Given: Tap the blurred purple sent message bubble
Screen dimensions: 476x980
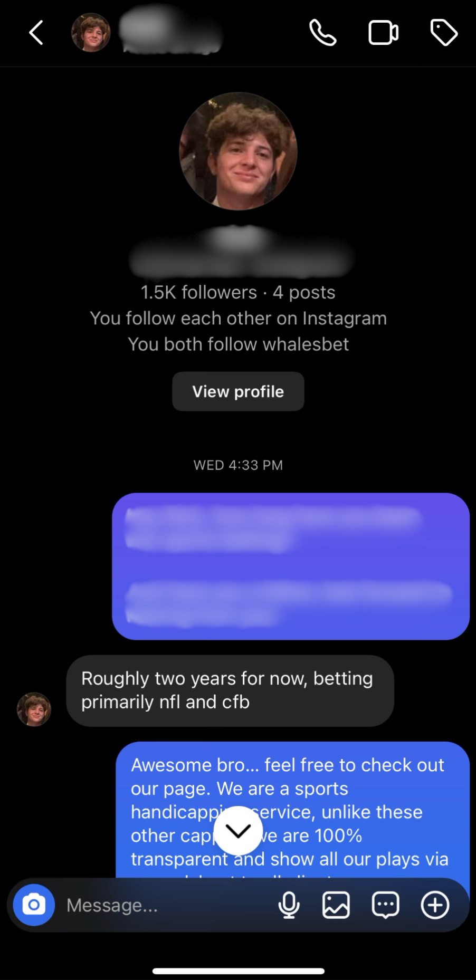Looking at the screenshot, I should (x=290, y=566).
